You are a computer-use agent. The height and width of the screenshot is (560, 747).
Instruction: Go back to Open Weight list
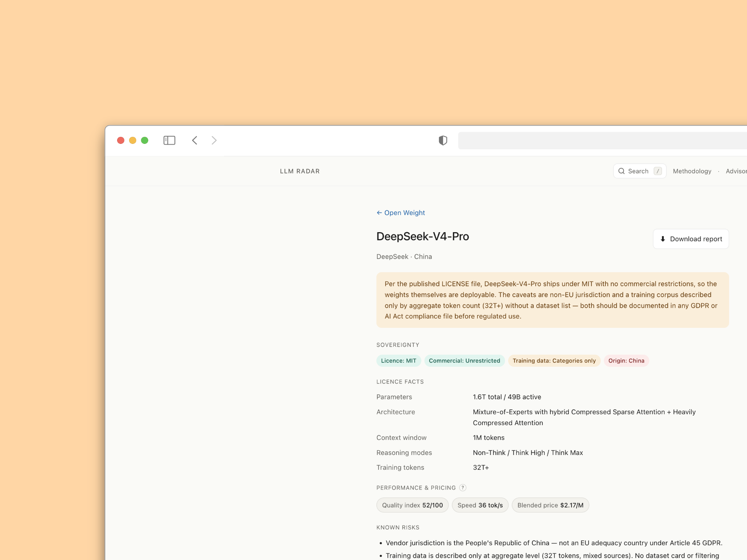tap(401, 213)
